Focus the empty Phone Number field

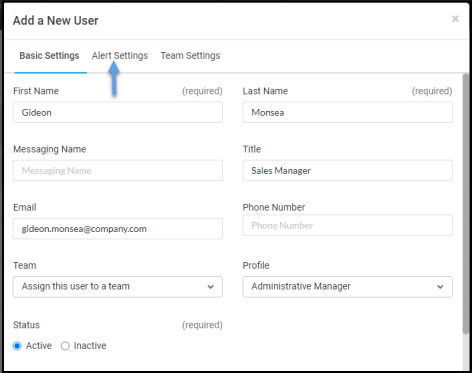tap(347, 225)
